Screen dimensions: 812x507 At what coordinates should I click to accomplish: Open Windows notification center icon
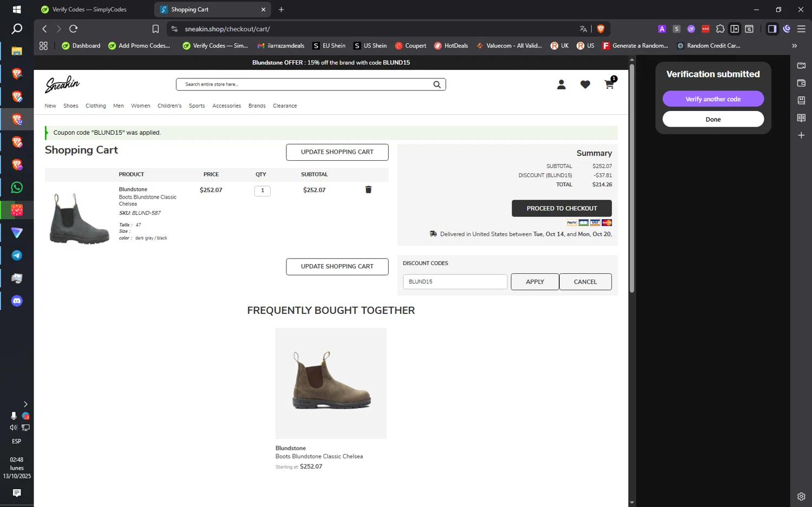[17, 493]
